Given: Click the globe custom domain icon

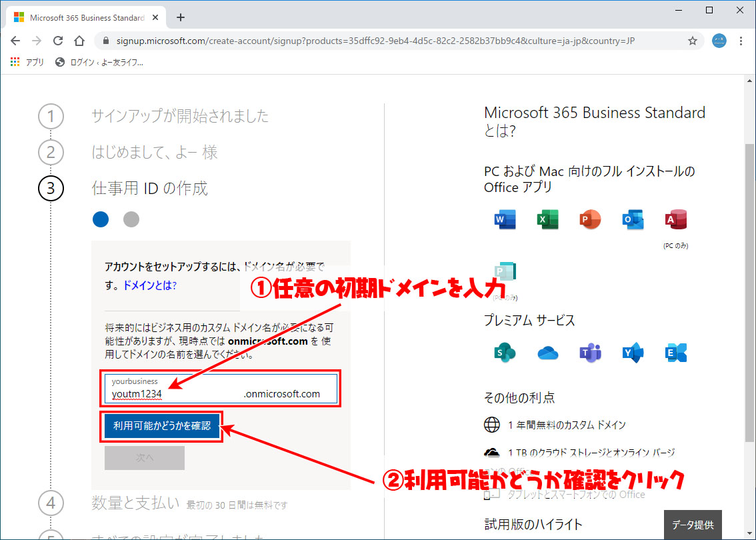Looking at the screenshot, I should pyautogui.click(x=492, y=425).
